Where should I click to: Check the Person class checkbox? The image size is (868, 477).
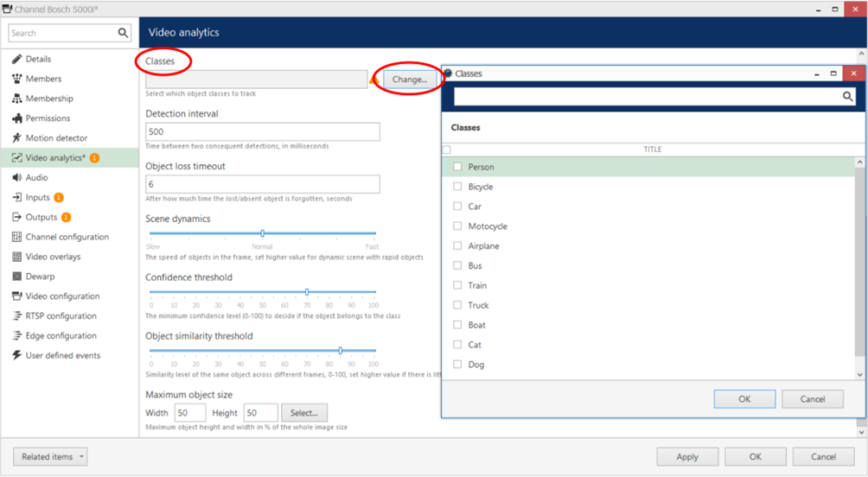[457, 167]
